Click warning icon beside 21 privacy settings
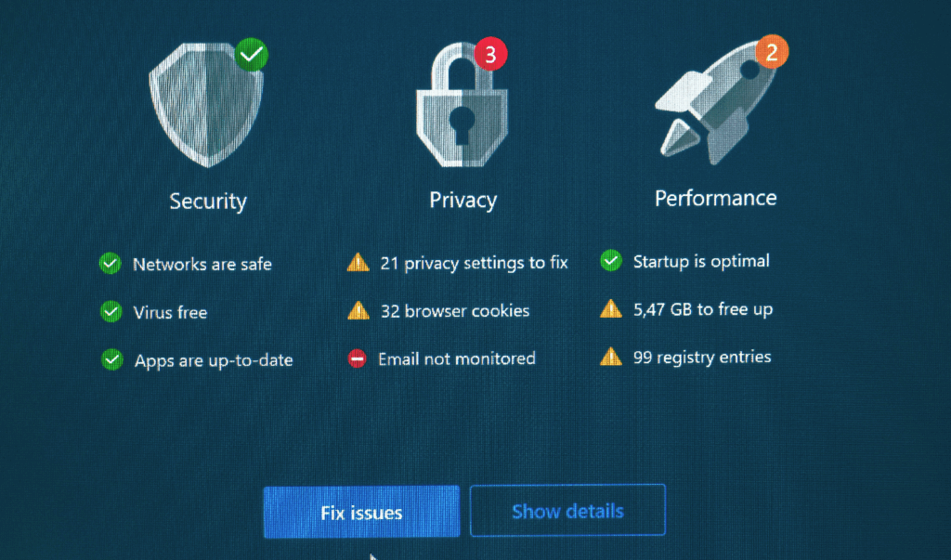Screen dimensions: 951x560 pos(358,263)
